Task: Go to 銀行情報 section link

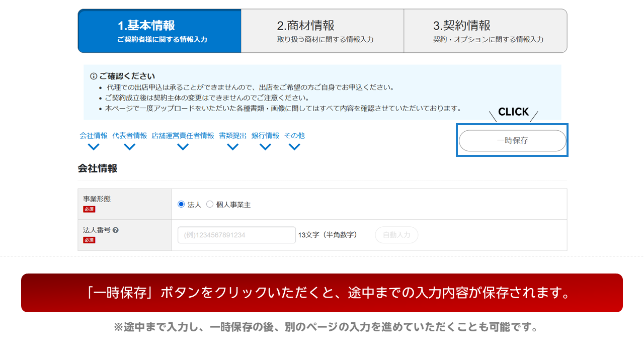Action: (x=265, y=136)
